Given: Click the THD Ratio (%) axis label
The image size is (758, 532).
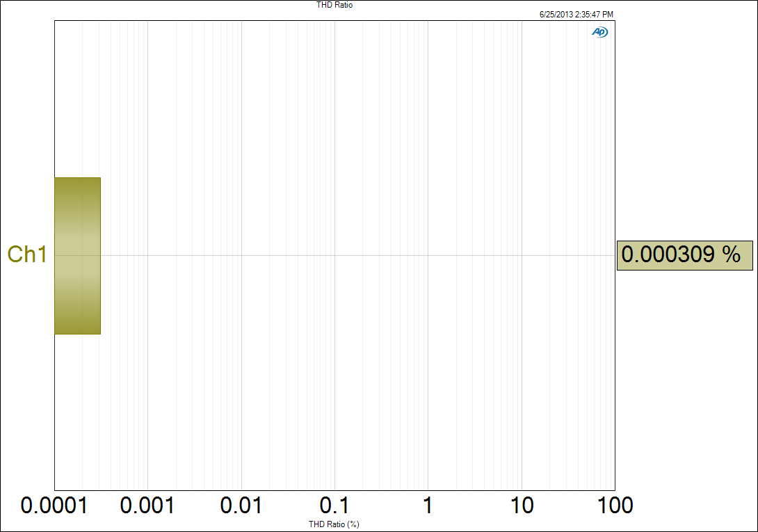Looking at the screenshot, I should tap(334, 524).
